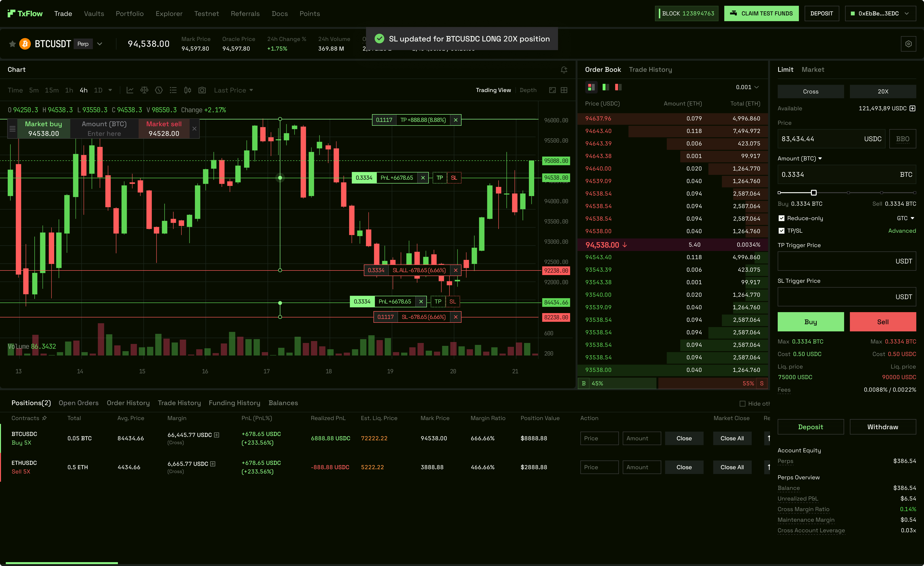This screenshot has height=566, width=924.
Task: Enable Hide other positions checkbox
Action: 743,403
